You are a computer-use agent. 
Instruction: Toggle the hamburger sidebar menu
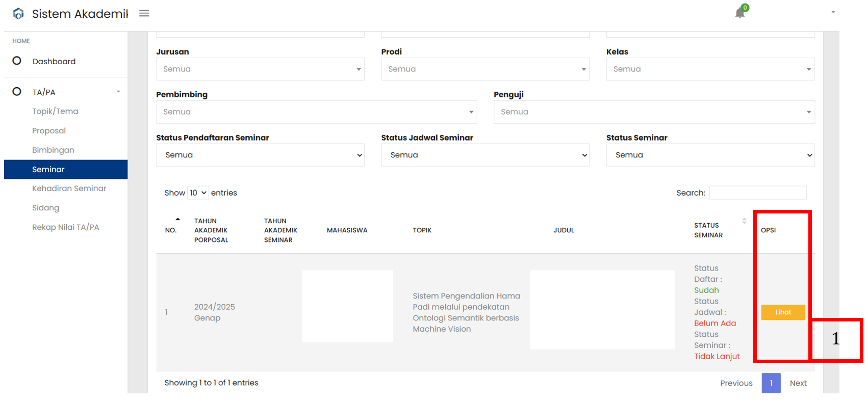pos(144,13)
